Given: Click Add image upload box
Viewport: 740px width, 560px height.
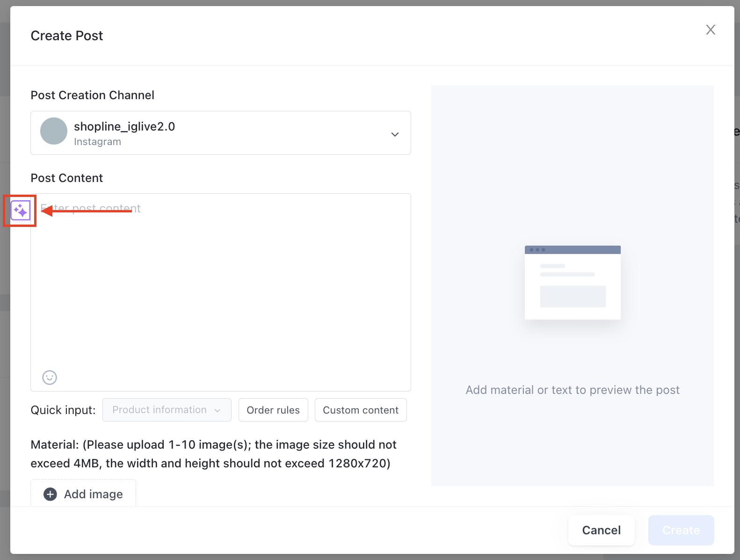Looking at the screenshot, I should tap(83, 493).
